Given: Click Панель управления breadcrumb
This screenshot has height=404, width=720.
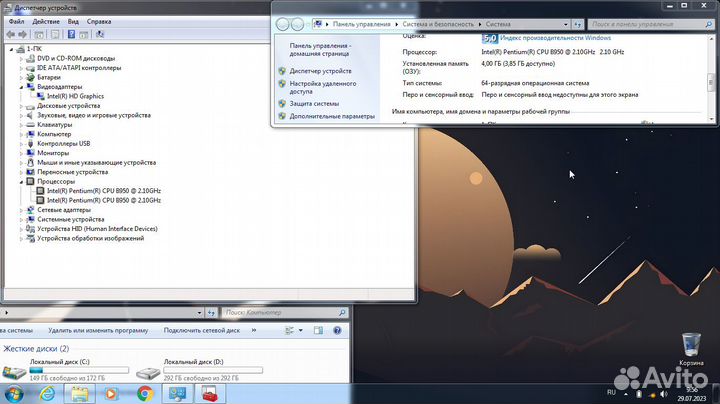Looking at the screenshot, I should coord(361,24).
